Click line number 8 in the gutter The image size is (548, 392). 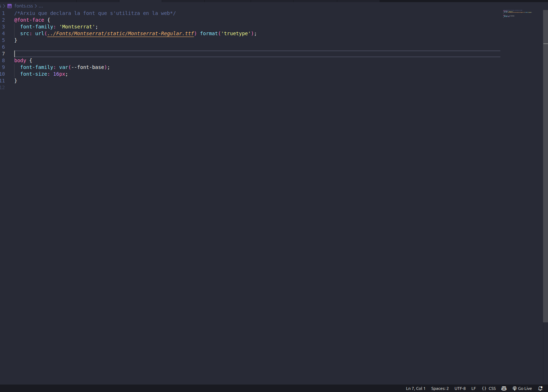4,60
